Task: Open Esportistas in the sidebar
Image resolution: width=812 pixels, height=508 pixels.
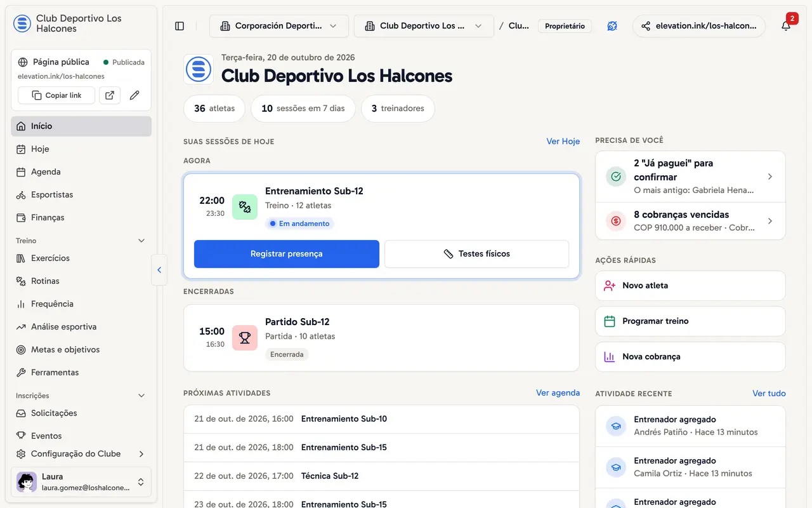Action: 81,195
